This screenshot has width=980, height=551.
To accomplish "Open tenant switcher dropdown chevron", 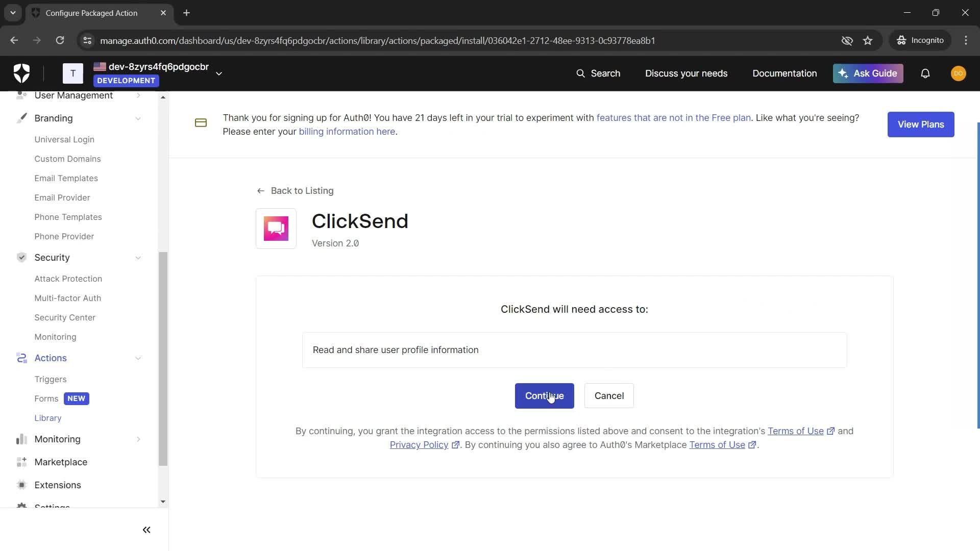I will coord(219,73).
